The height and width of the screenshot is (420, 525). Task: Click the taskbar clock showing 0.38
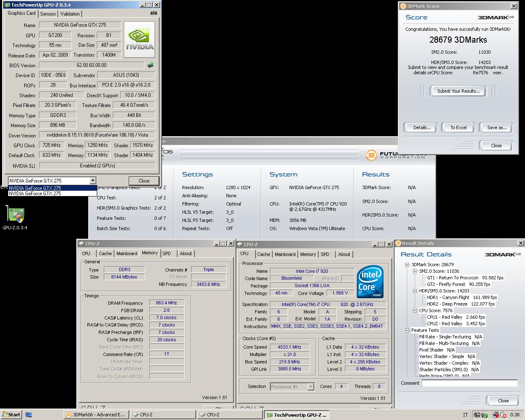pyautogui.click(x=515, y=415)
